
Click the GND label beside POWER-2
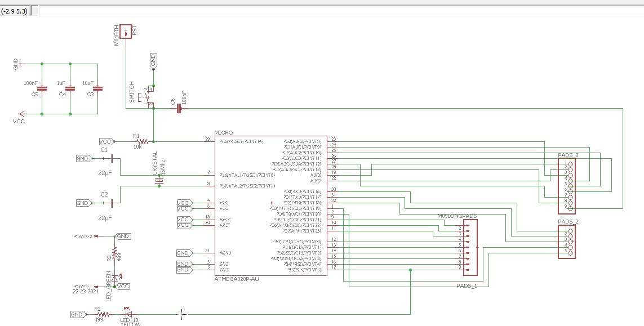pos(123,236)
